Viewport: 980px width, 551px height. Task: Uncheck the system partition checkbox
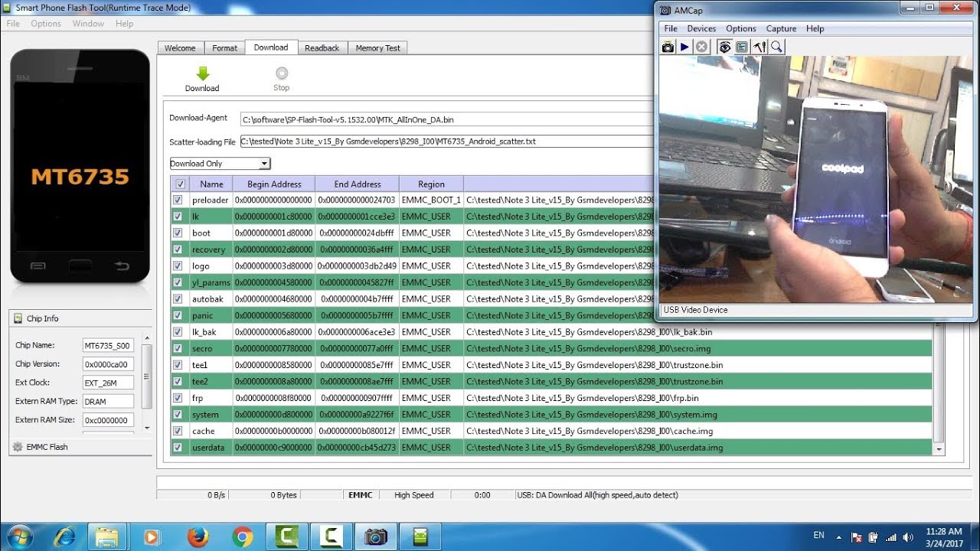coord(178,415)
